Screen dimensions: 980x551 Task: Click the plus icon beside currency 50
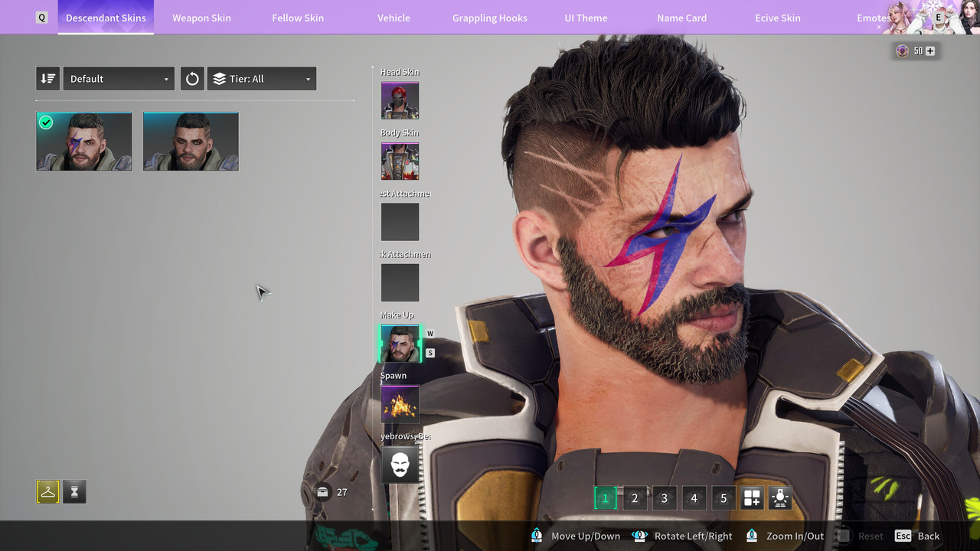[930, 51]
